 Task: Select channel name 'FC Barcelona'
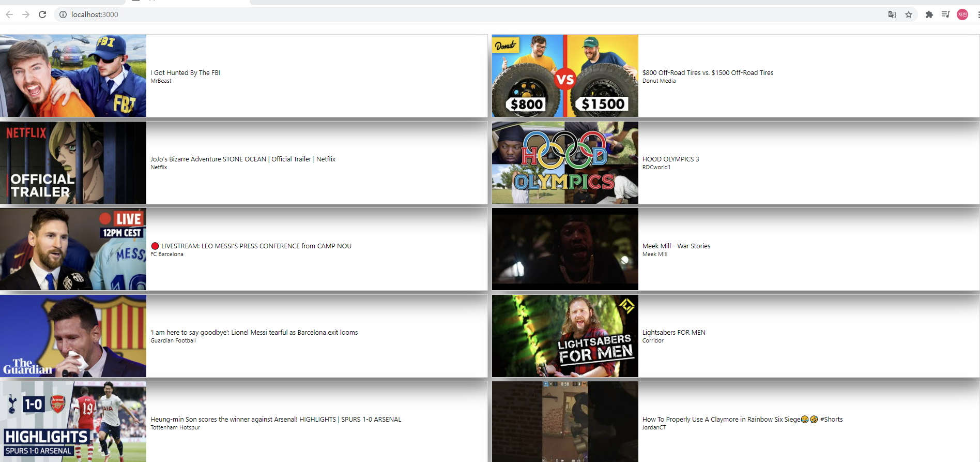[167, 254]
